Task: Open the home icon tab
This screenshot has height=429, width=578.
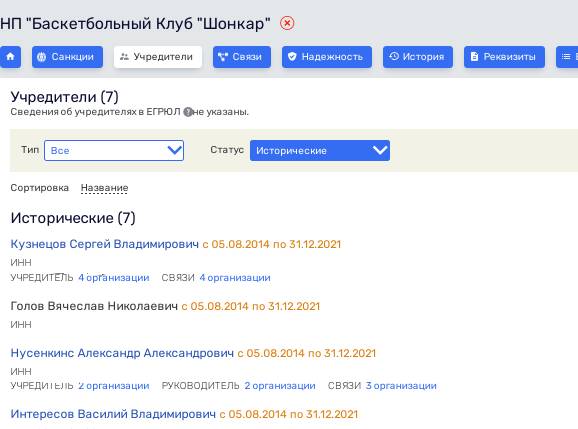Action: (x=10, y=57)
